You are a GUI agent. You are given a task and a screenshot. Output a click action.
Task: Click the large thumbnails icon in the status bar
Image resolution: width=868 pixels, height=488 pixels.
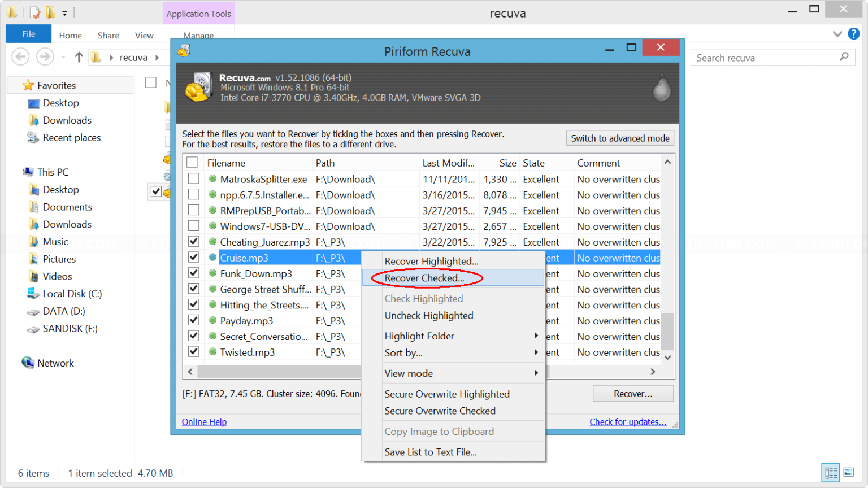(849, 473)
